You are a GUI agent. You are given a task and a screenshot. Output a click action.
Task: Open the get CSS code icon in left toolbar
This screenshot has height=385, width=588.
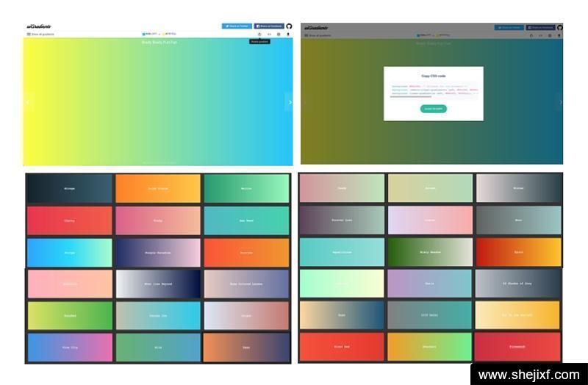pos(269,35)
